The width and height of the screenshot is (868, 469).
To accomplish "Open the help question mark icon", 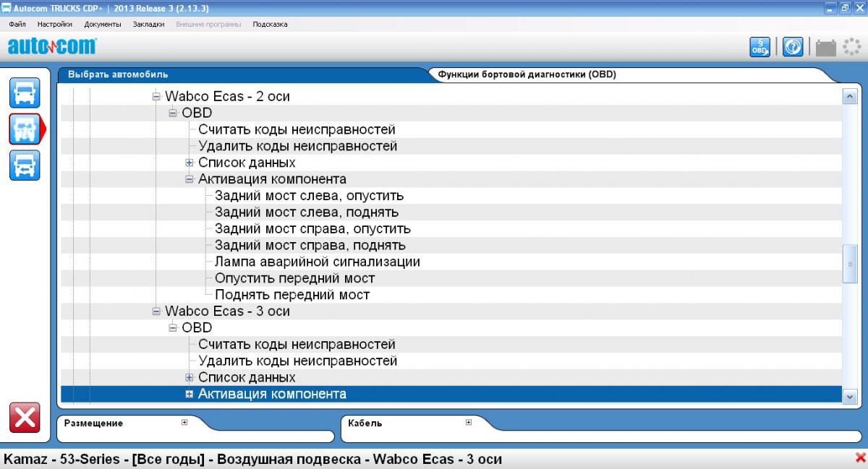I will tap(793, 47).
